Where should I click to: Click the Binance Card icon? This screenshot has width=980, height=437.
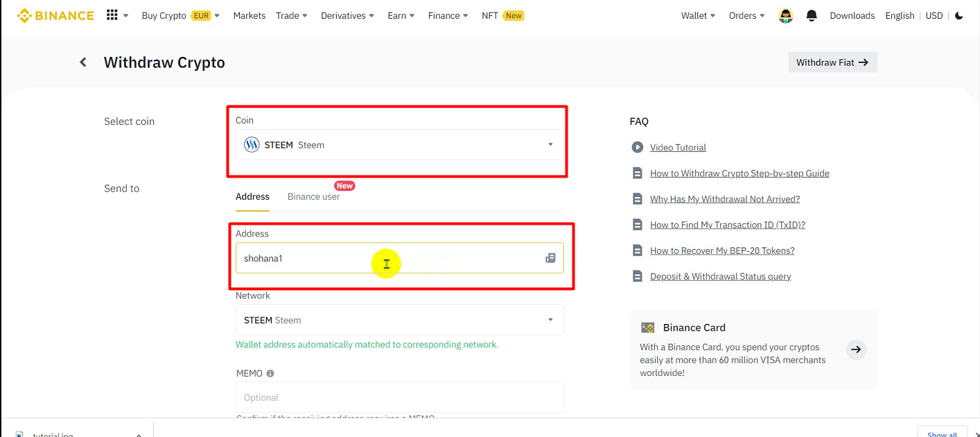click(648, 327)
